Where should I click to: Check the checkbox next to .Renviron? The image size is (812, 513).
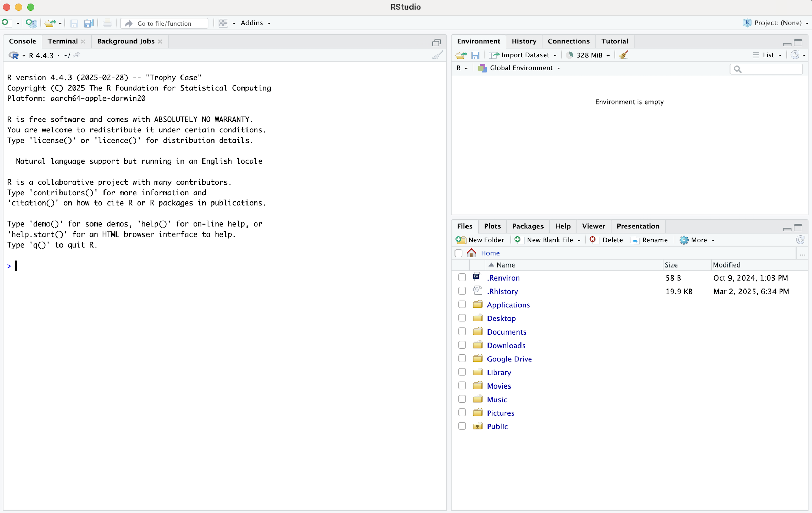(x=462, y=277)
